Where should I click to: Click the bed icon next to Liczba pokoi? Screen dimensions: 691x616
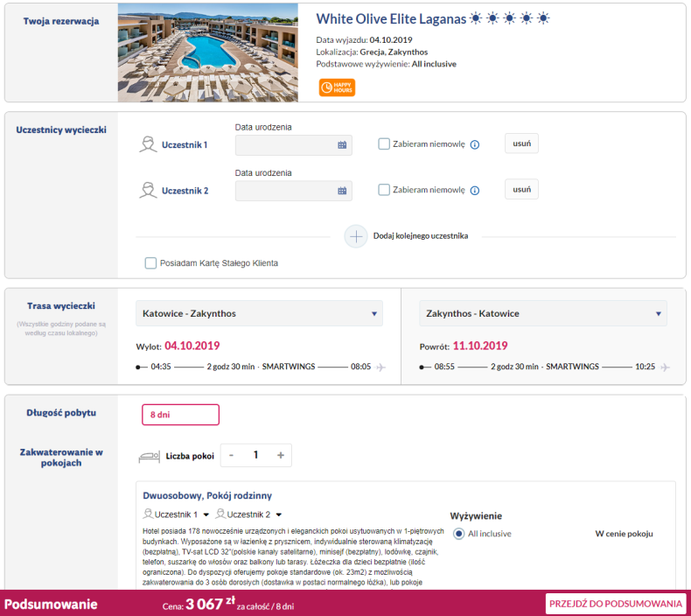(150, 457)
